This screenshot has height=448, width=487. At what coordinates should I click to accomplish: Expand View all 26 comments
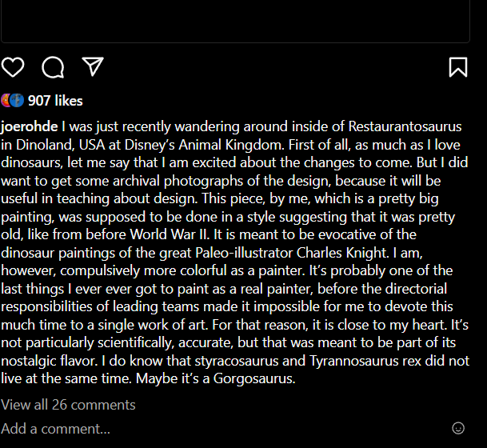[68, 405]
